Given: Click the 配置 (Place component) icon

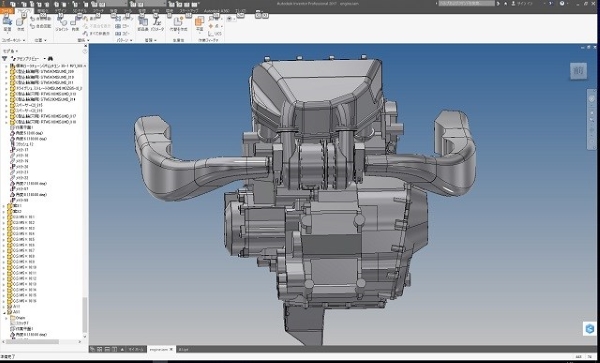Looking at the screenshot, I should [x=7, y=23].
